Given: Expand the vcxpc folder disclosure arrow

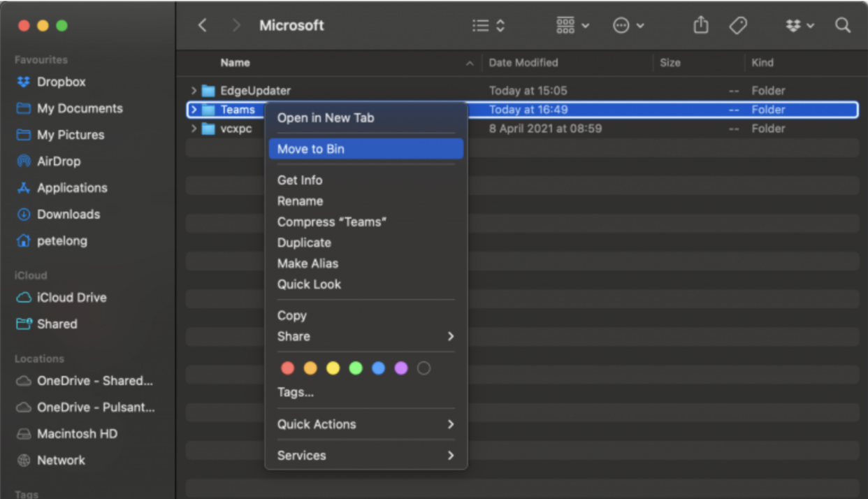Looking at the screenshot, I should tap(194, 129).
